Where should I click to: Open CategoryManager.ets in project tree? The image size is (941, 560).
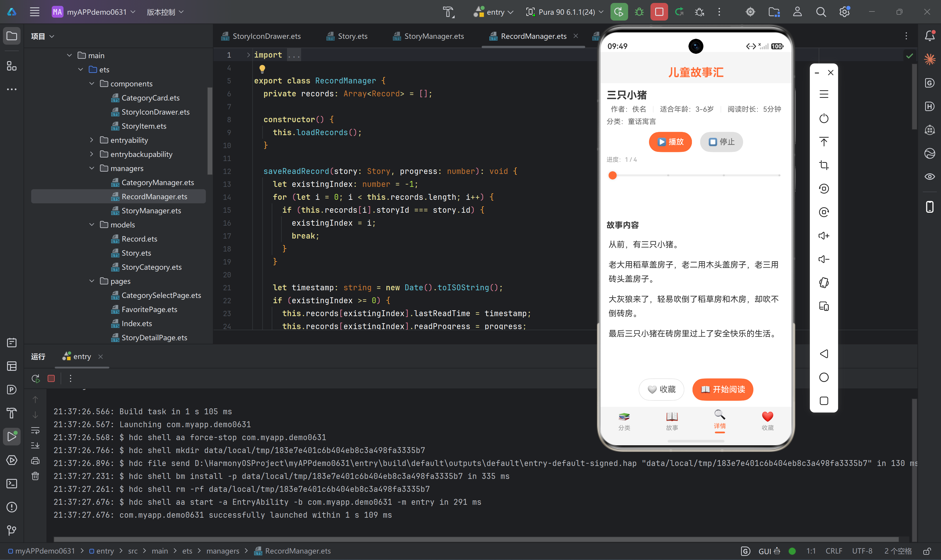click(x=153, y=182)
